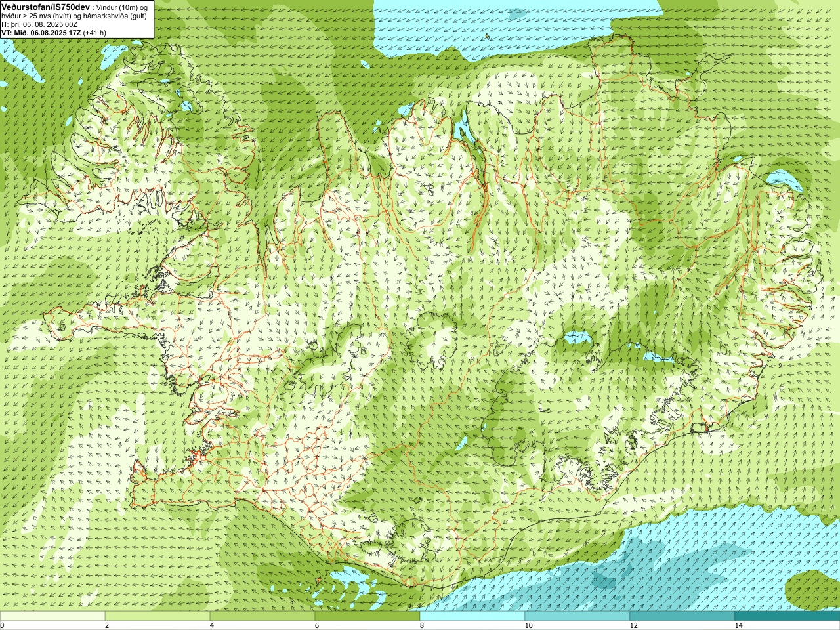Pick the 12–14 m/s teal legend swatch
Viewport: 840px width, 630px height.
pos(682,617)
